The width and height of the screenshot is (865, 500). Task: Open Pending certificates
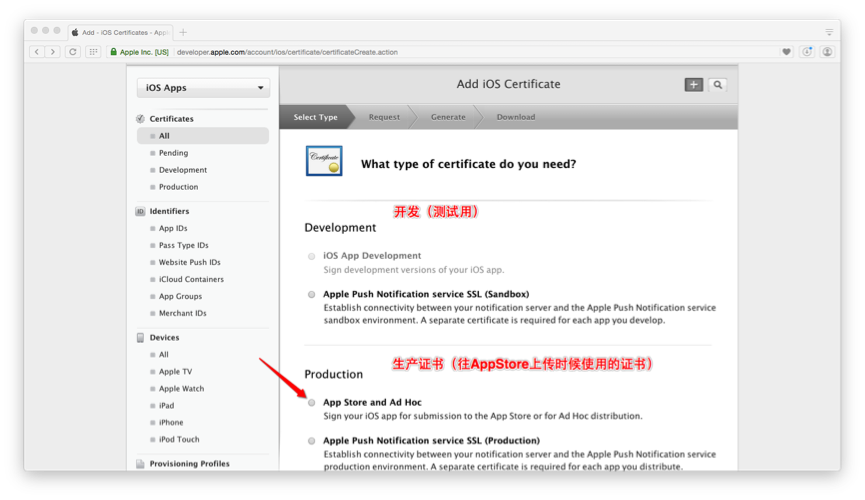173,153
